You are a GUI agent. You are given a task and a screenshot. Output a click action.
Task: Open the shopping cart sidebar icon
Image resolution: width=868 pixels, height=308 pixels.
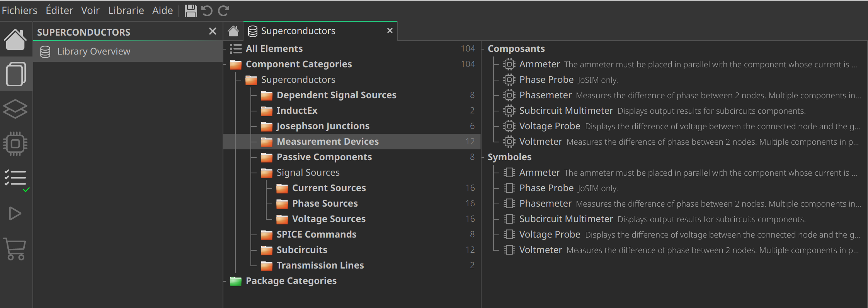click(15, 249)
